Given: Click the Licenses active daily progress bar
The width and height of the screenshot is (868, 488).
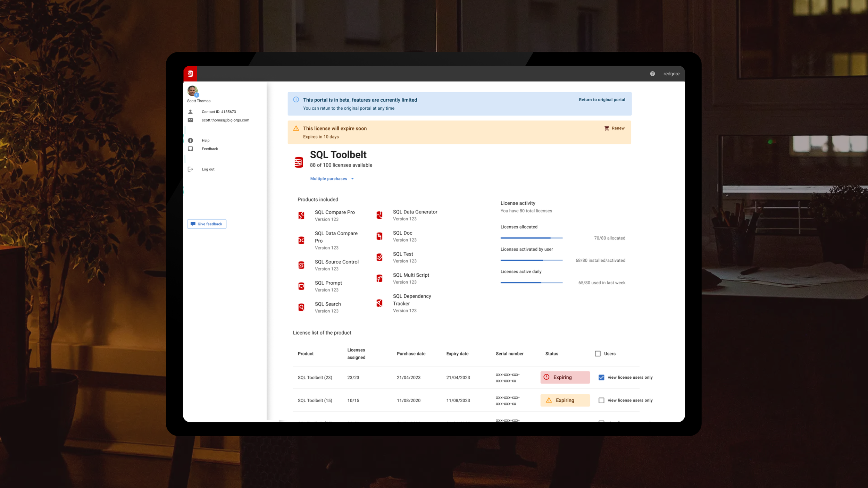Looking at the screenshot, I should [532, 283].
